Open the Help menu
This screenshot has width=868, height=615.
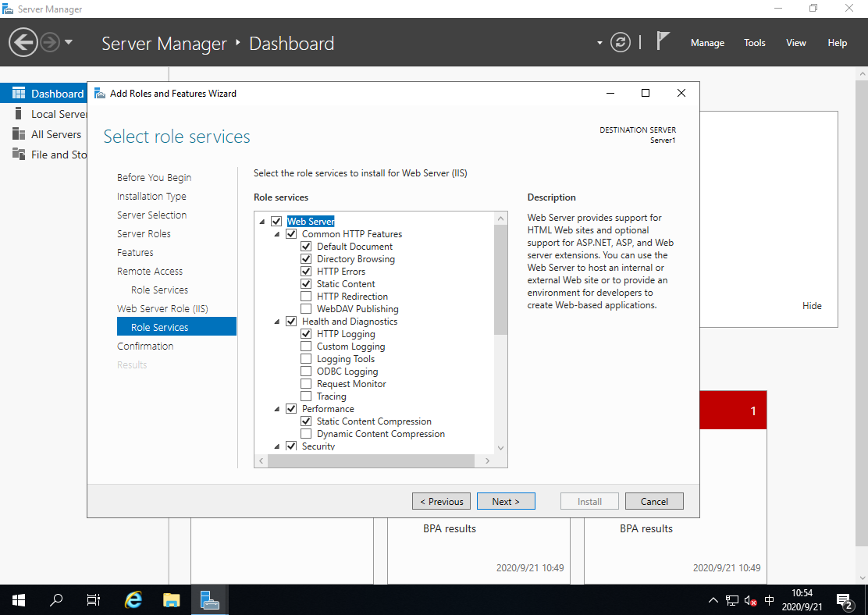coord(837,43)
